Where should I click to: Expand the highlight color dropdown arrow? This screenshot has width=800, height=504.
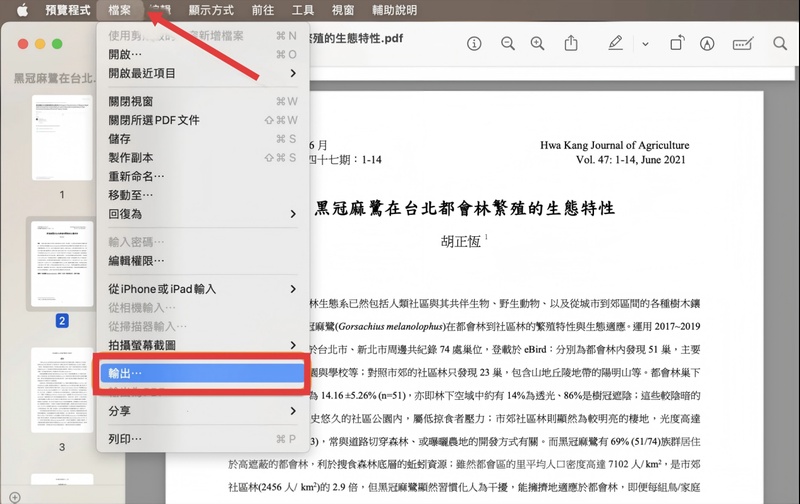pos(645,44)
